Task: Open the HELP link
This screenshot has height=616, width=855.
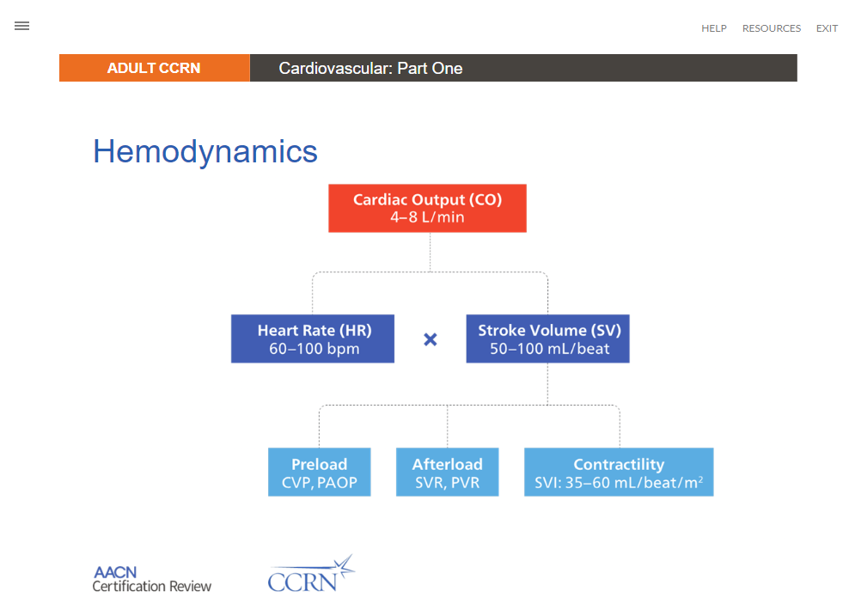Action: point(713,28)
